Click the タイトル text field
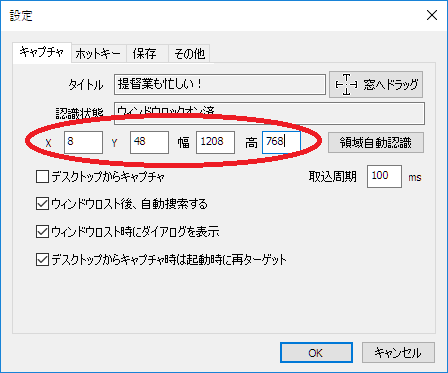Screen dimensions: 448x373 pos(220,84)
